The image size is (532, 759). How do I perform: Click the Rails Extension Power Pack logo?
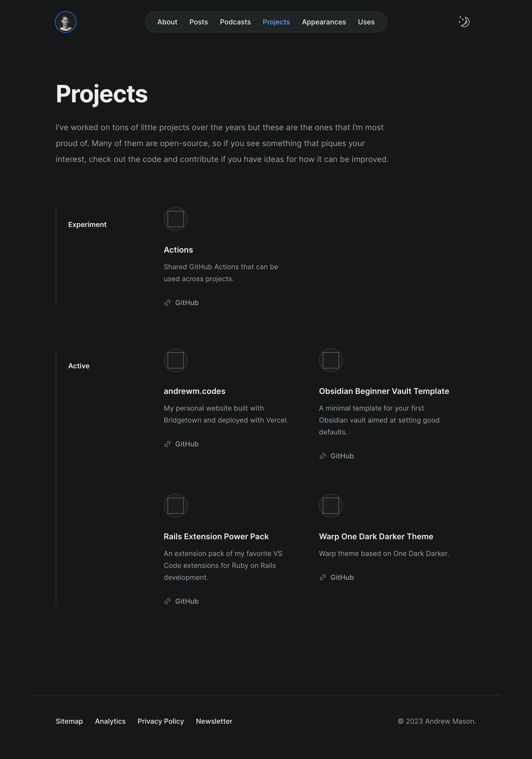pos(176,505)
